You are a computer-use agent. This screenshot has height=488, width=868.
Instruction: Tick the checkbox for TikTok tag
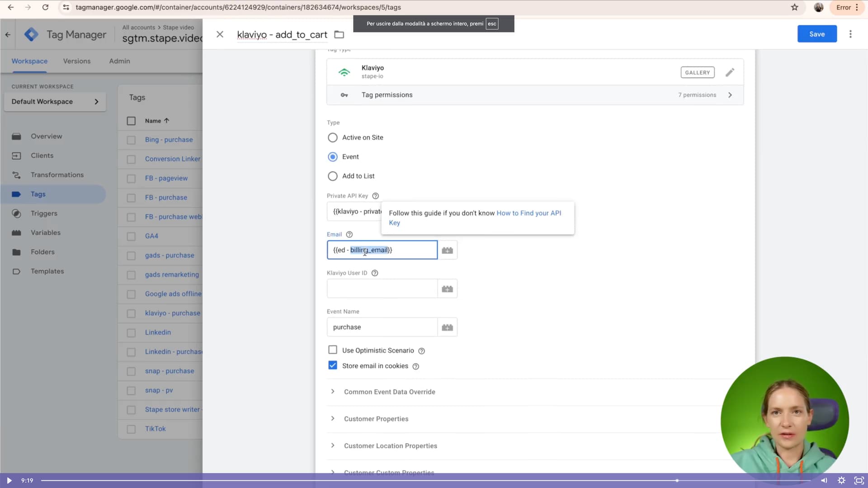131,429
